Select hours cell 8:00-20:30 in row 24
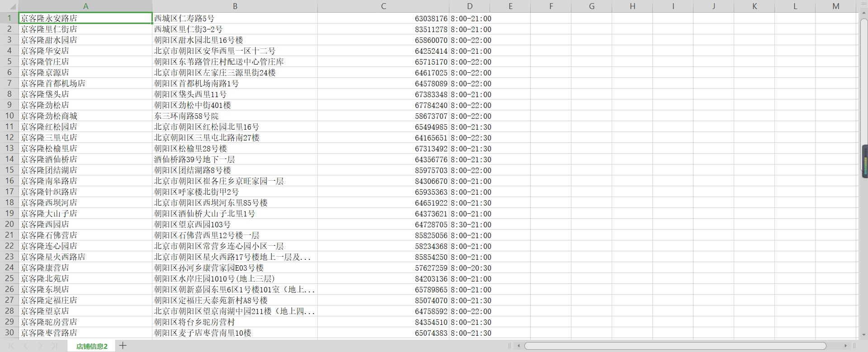 pyautogui.click(x=470, y=268)
